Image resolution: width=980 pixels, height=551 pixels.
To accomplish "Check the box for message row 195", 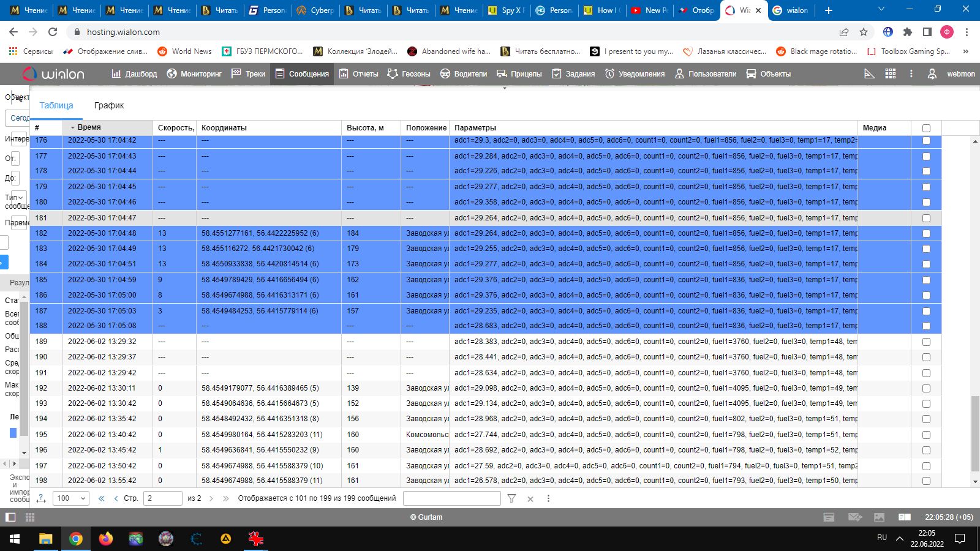I will click(926, 435).
